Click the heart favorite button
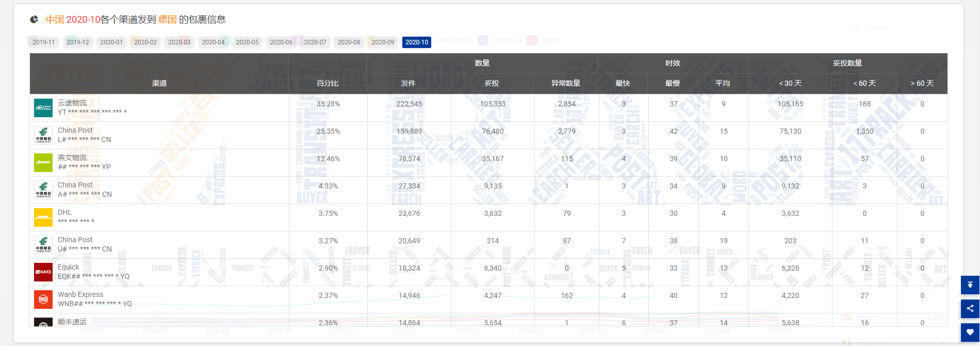Screen dimensions: 980x346 970,332
